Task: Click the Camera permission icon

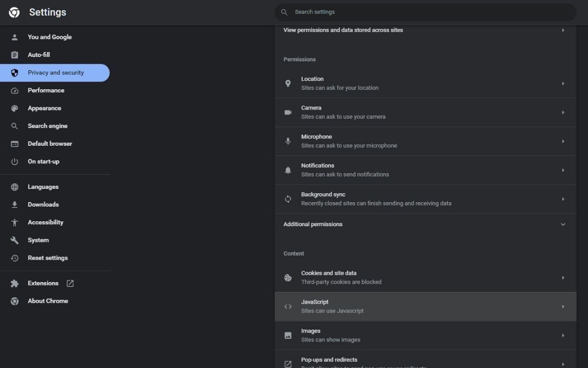Action: 288,112
